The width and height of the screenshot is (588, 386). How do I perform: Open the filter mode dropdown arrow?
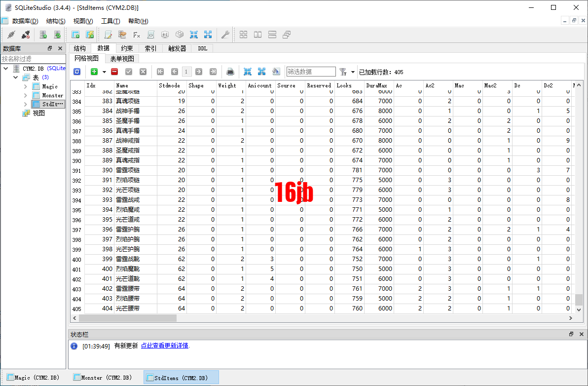353,72
